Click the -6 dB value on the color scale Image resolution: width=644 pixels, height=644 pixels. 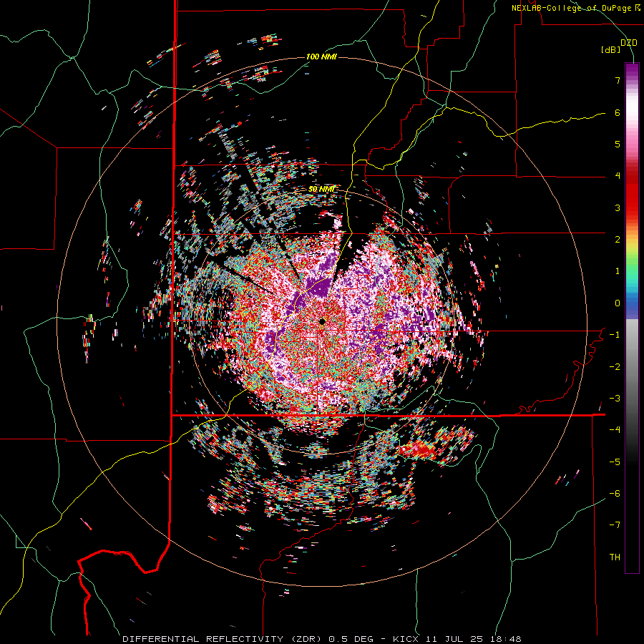(x=615, y=494)
